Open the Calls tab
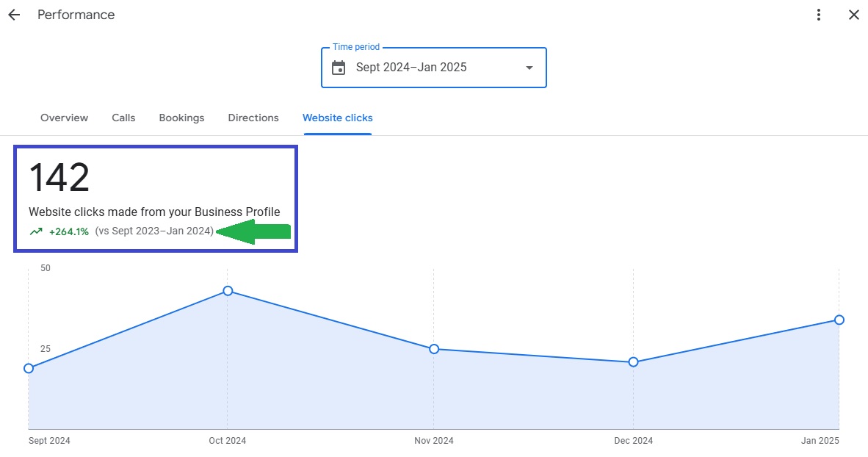This screenshot has height=457, width=868. 123,118
